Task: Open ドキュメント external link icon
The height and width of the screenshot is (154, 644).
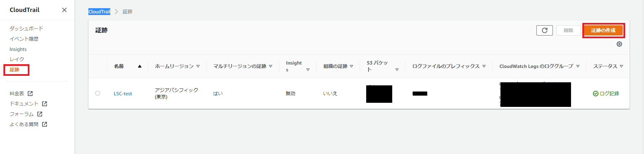Action: click(45, 104)
